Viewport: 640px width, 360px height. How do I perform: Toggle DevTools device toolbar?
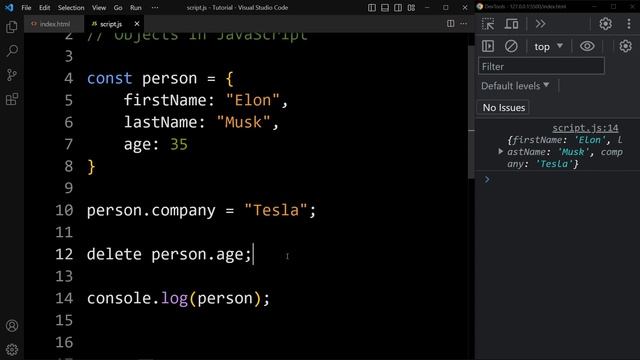pos(511,24)
